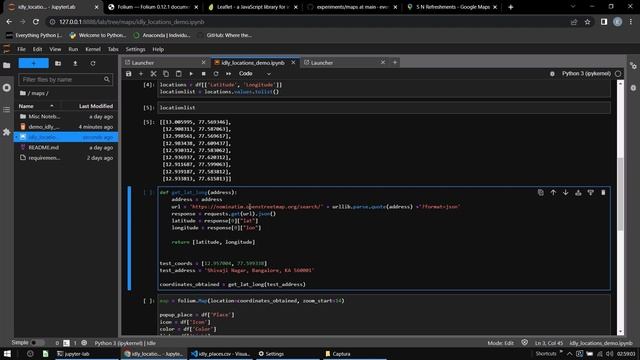Image resolution: width=640 pixels, height=360 pixels.
Task: Bookmark this page with the star icon
Action: pyautogui.click(x=587, y=22)
